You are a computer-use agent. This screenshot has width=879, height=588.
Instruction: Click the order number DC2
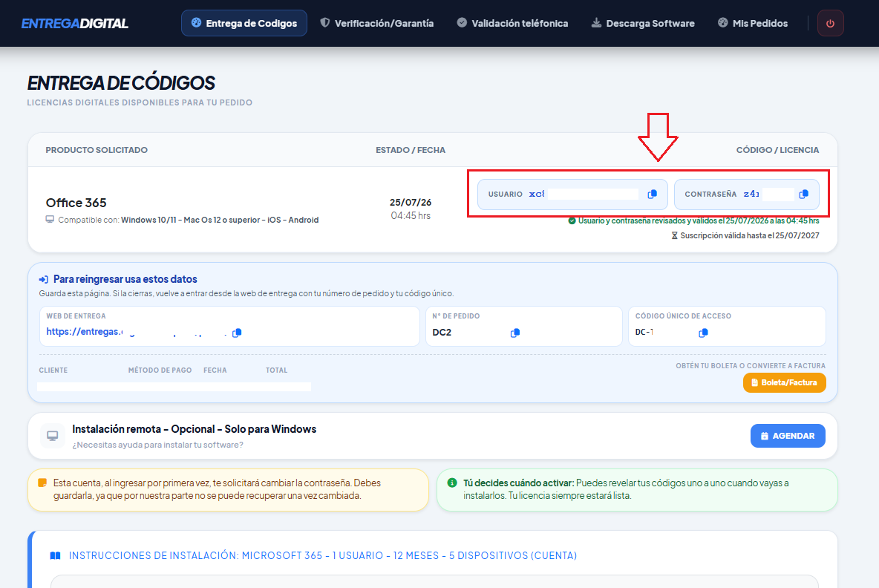pyautogui.click(x=442, y=333)
